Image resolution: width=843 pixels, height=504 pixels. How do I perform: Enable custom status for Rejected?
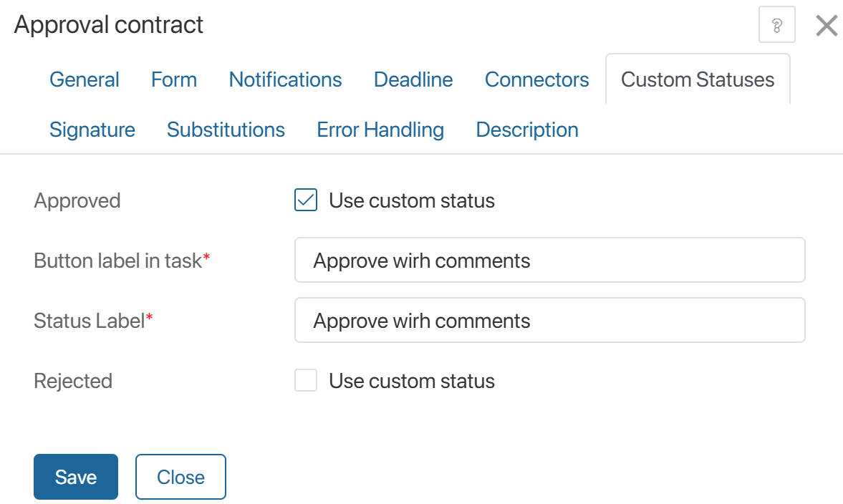click(306, 381)
